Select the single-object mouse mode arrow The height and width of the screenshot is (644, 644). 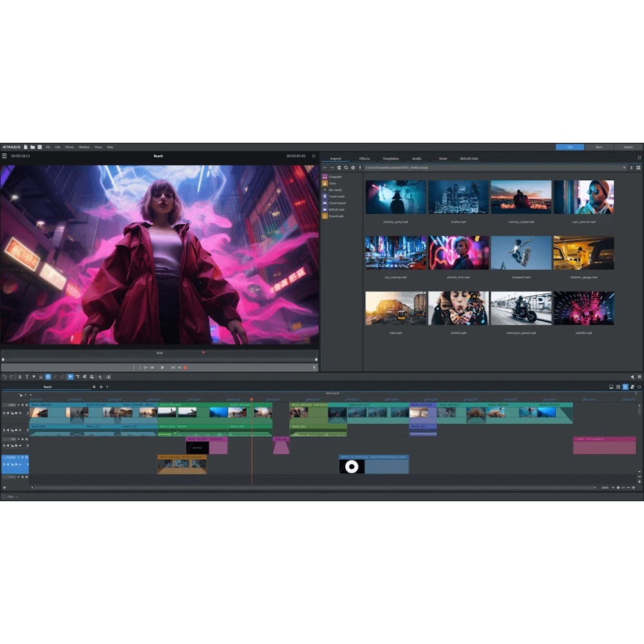pyautogui.click(x=70, y=377)
